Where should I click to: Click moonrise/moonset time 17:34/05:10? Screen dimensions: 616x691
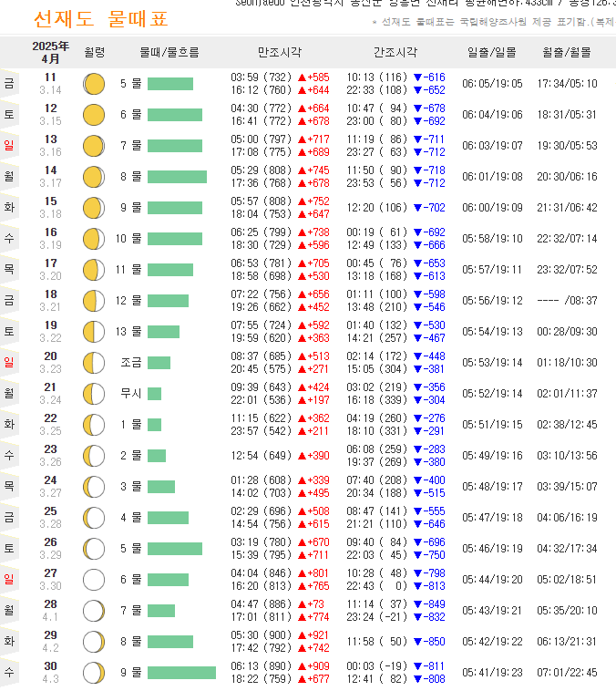coord(567,84)
